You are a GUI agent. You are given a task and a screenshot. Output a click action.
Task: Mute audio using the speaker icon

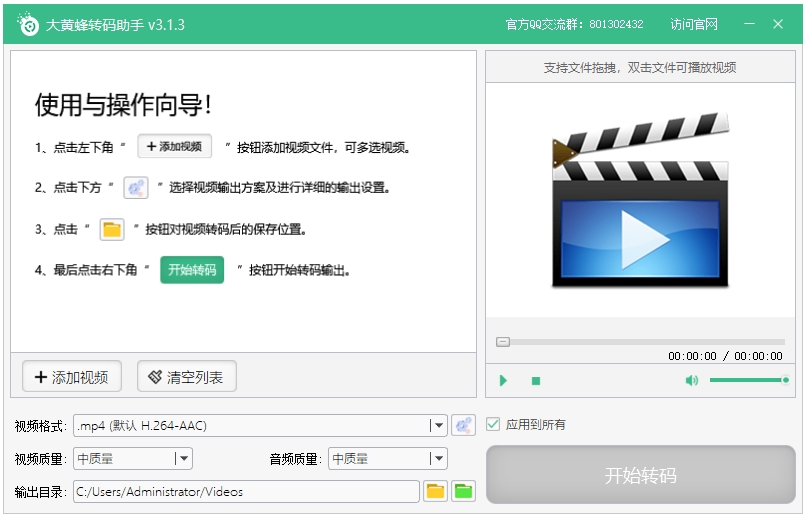coord(691,380)
